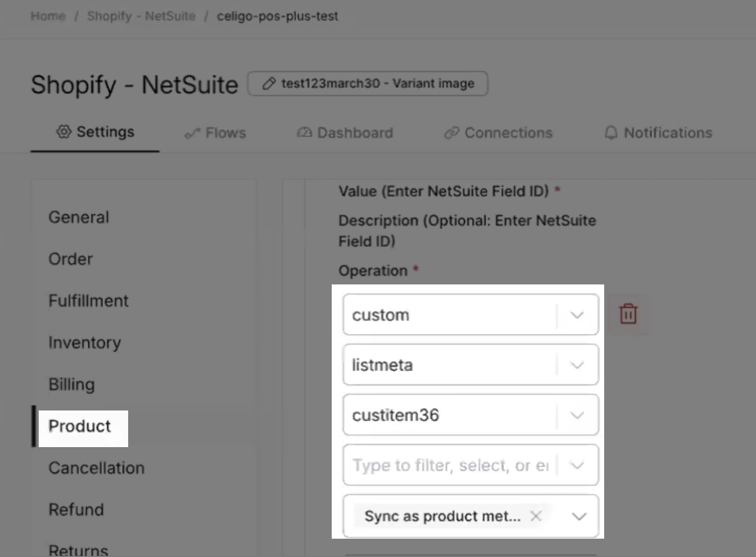Click the Notifications bell icon
Image resolution: width=756 pixels, height=557 pixels.
pyautogui.click(x=611, y=133)
